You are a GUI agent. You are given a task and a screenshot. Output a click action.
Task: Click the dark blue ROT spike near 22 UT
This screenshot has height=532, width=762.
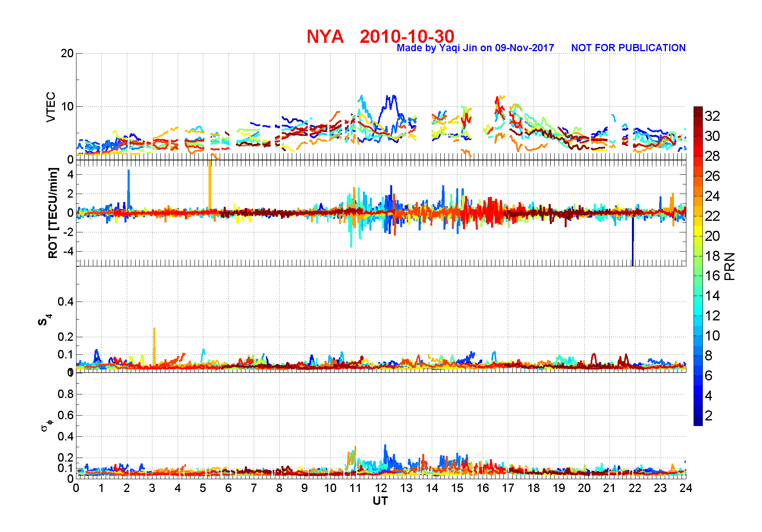coord(633,240)
